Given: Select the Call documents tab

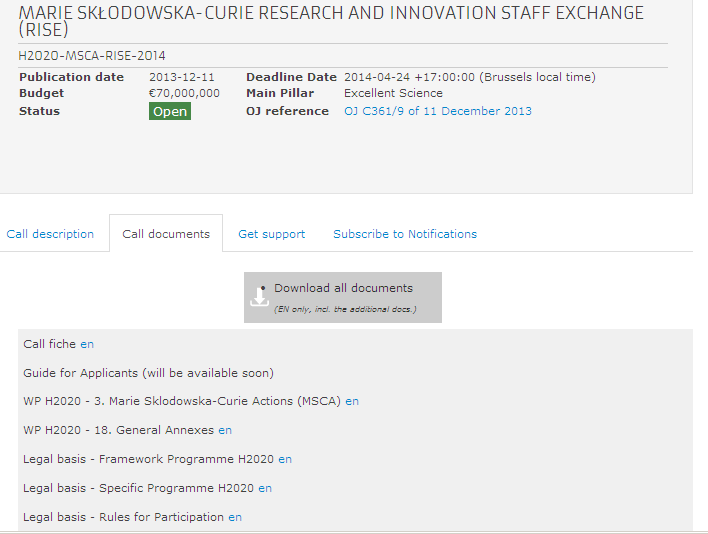Looking at the screenshot, I should click(166, 233).
